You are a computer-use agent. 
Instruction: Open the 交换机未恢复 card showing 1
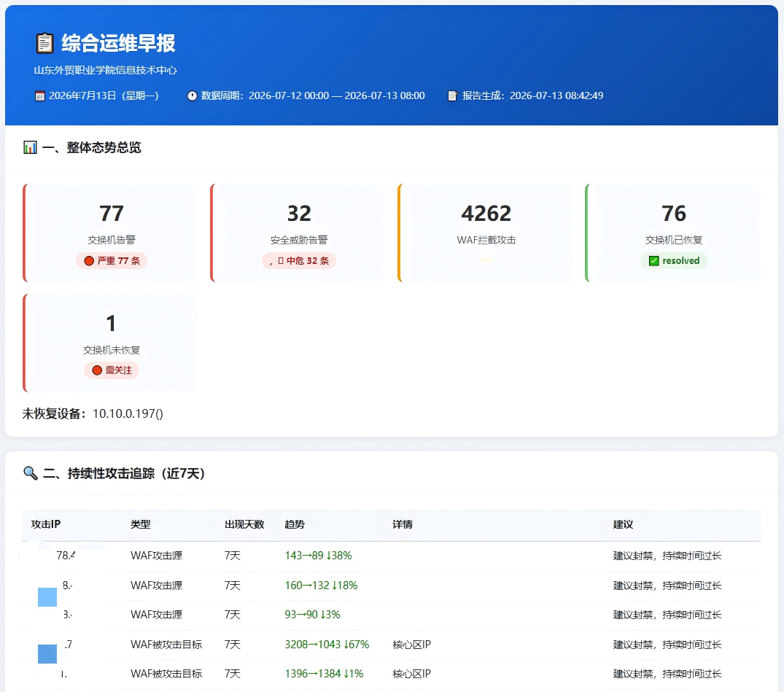[111, 343]
